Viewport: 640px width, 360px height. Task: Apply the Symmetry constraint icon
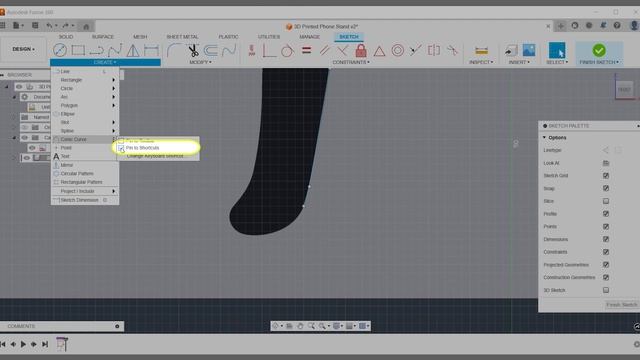(x=433, y=51)
